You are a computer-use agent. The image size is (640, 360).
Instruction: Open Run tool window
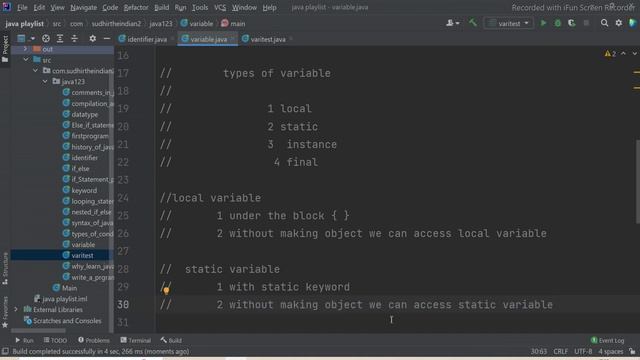click(x=24, y=340)
